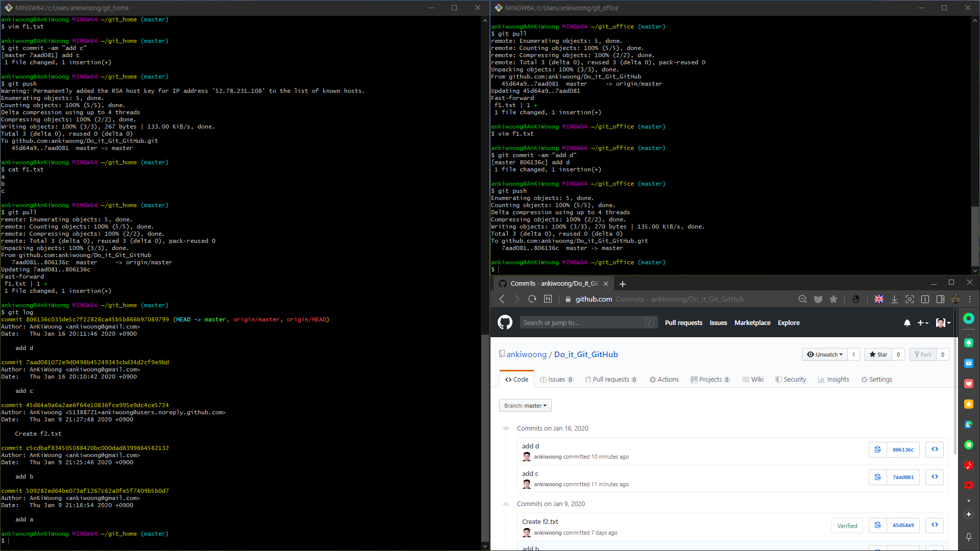Click the Marketplace link in GitHub header

752,323
